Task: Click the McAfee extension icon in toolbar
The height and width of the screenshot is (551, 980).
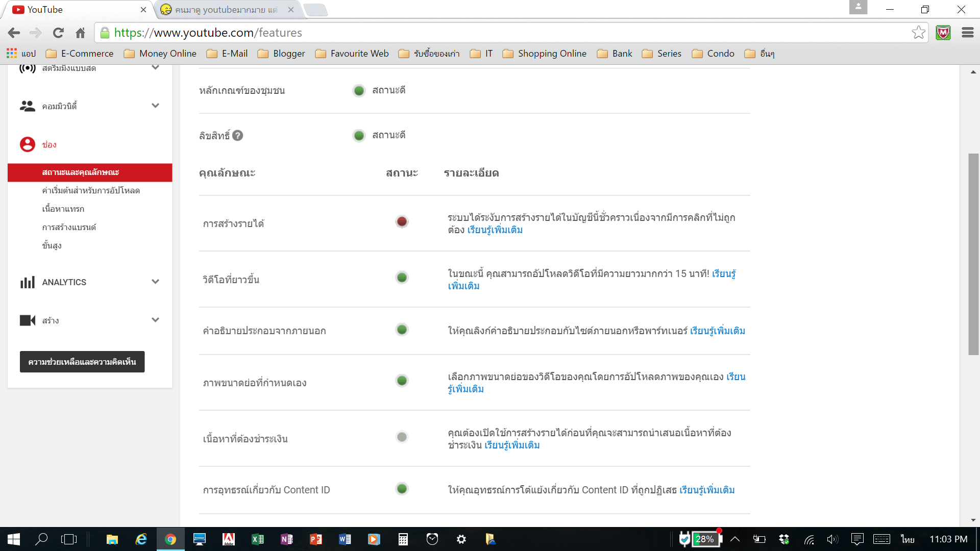Action: (x=943, y=33)
